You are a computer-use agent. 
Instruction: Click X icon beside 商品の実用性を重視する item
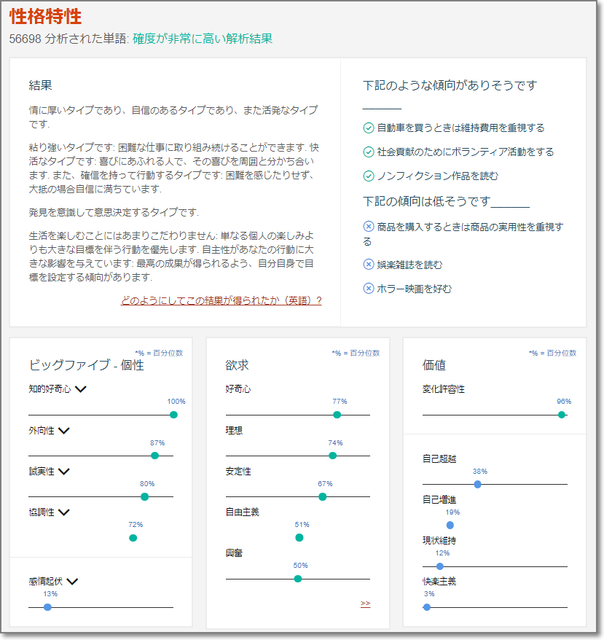pos(368,227)
